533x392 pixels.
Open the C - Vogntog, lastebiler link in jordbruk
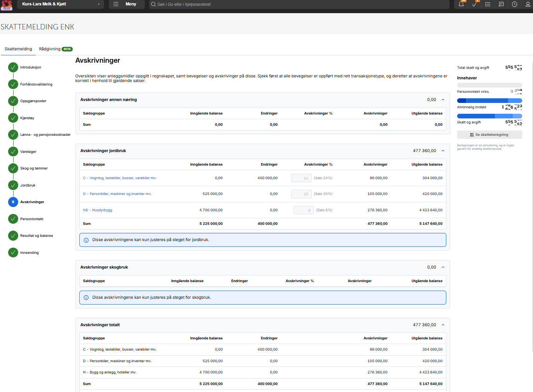[120, 178]
